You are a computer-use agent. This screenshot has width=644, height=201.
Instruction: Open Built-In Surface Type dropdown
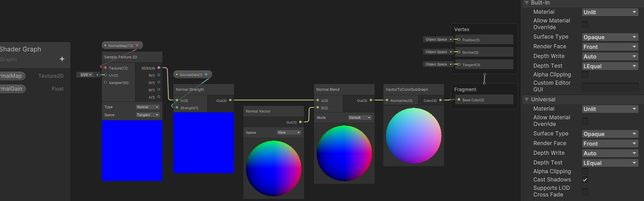point(610,37)
